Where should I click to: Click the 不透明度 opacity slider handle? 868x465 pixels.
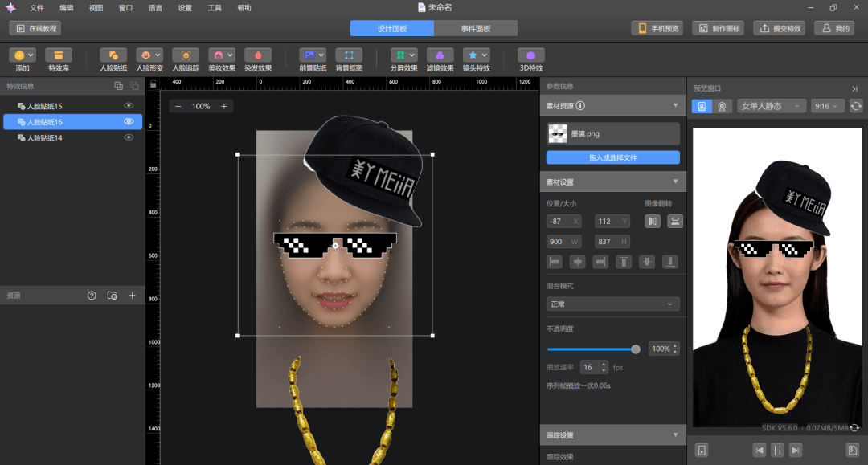[636, 349]
